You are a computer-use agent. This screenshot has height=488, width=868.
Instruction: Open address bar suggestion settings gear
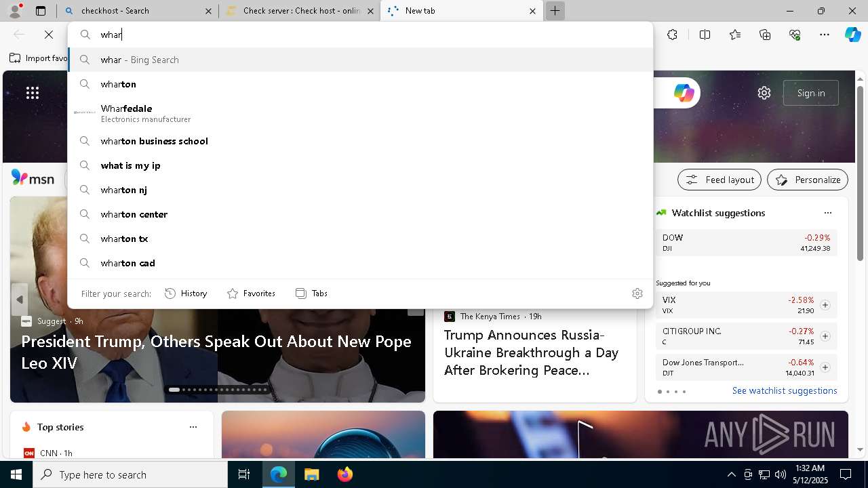[x=637, y=293]
